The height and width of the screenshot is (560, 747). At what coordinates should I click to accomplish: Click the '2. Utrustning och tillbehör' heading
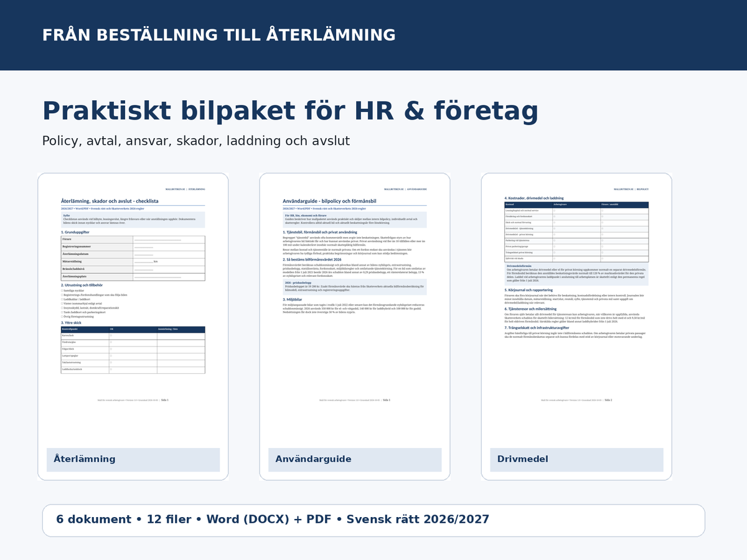(82, 285)
